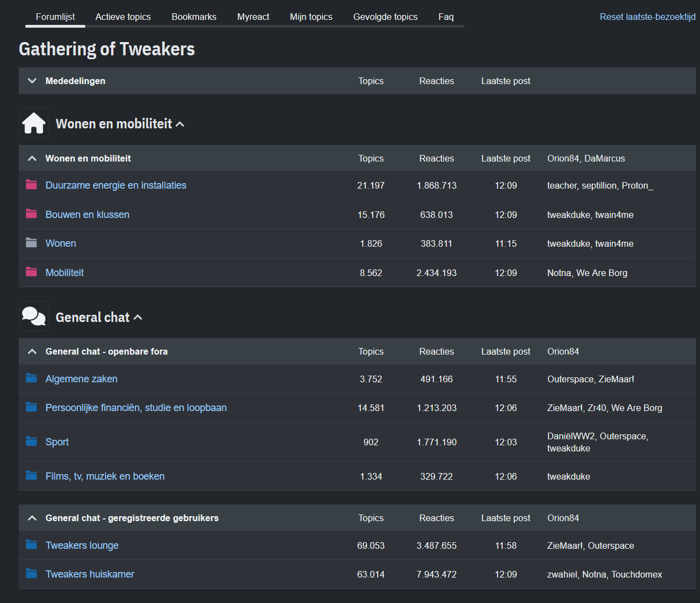Open the Faq tab
Image resolution: width=700 pixels, height=603 pixels.
[446, 17]
